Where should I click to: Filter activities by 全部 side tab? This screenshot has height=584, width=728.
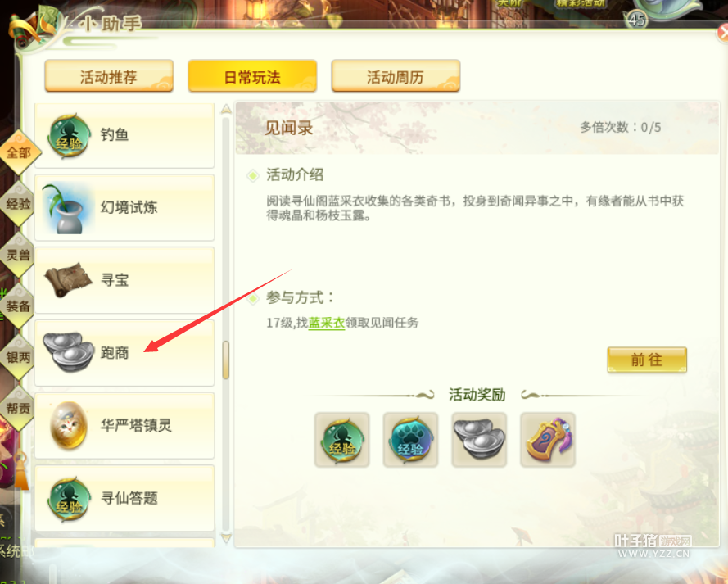pyautogui.click(x=19, y=152)
